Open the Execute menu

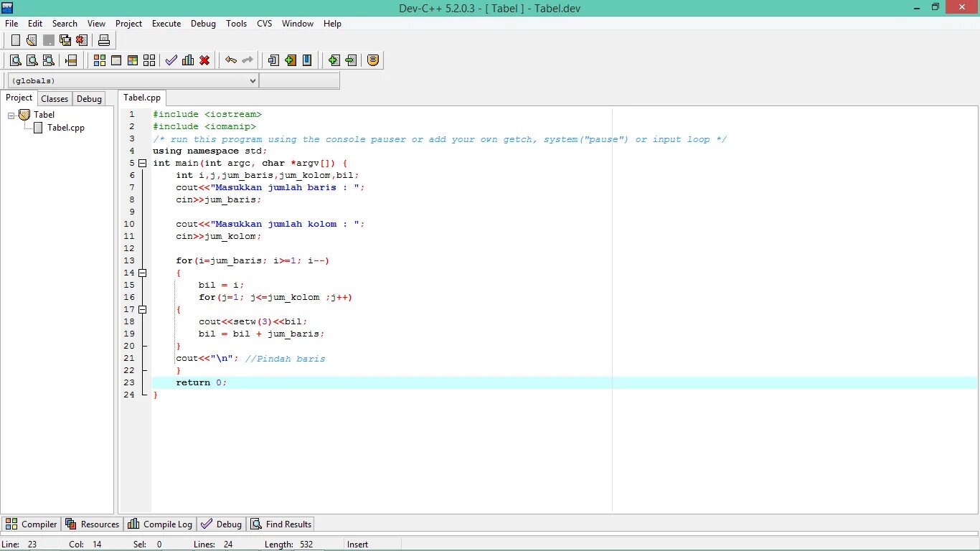[166, 24]
